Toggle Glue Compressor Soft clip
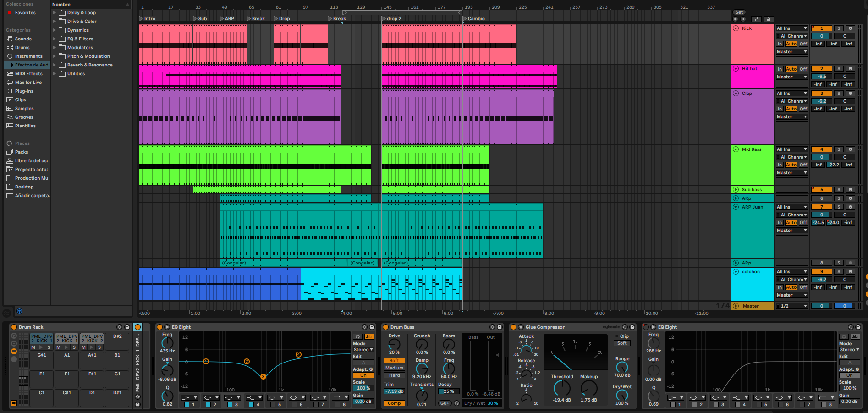The image size is (868, 413). click(622, 343)
